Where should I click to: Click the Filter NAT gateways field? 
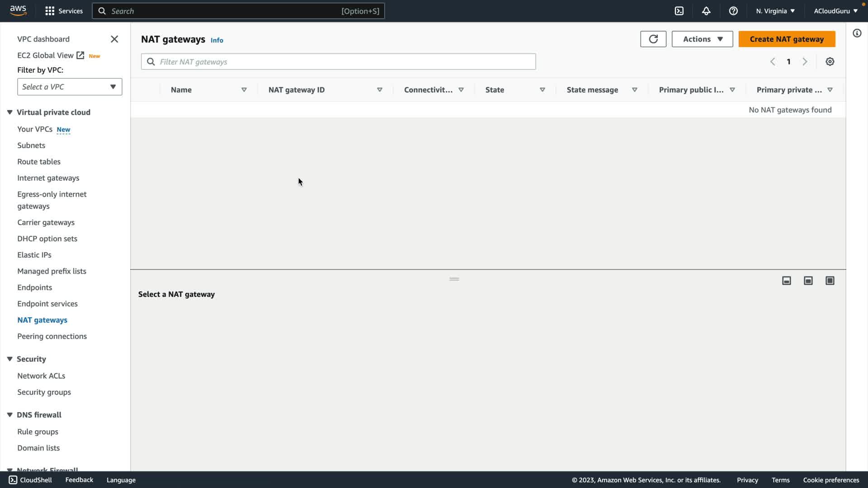[x=338, y=62]
